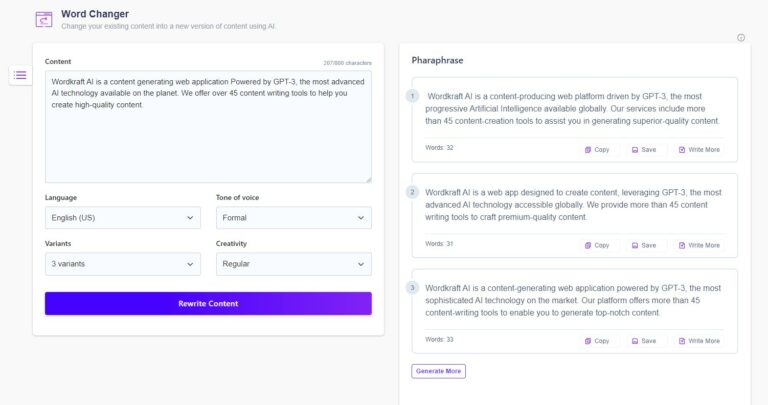Save the first paraphrase result

[x=644, y=149]
